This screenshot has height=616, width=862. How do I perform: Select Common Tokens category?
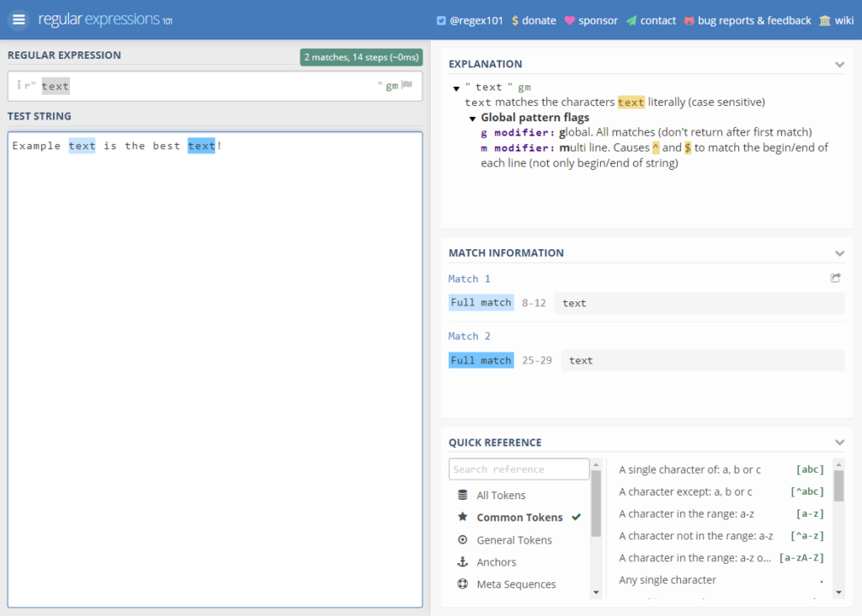[x=519, y=517]
